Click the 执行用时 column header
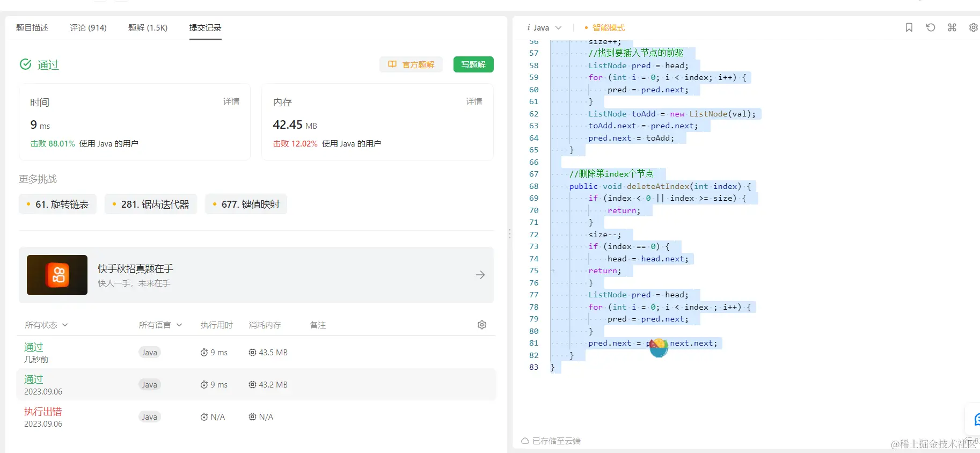980x453 pixels. point(217,325)
